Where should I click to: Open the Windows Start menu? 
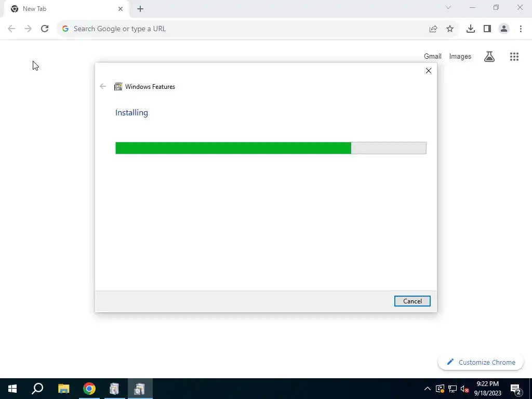point(12,389)
